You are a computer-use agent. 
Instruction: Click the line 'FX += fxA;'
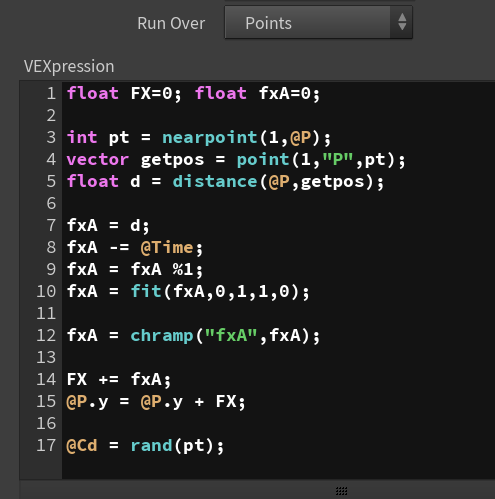[119, 379]
